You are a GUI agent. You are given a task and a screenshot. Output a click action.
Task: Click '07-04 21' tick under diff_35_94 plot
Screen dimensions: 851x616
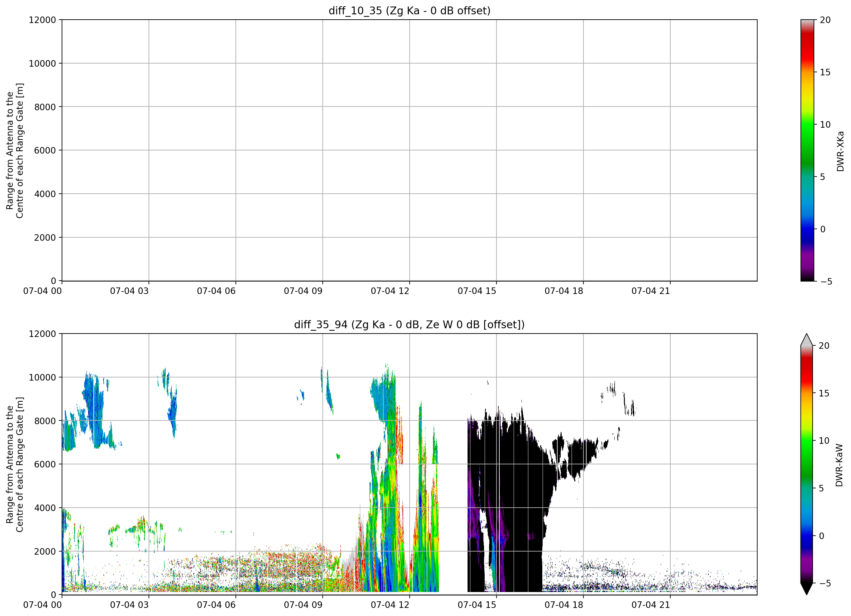point(651,605)
